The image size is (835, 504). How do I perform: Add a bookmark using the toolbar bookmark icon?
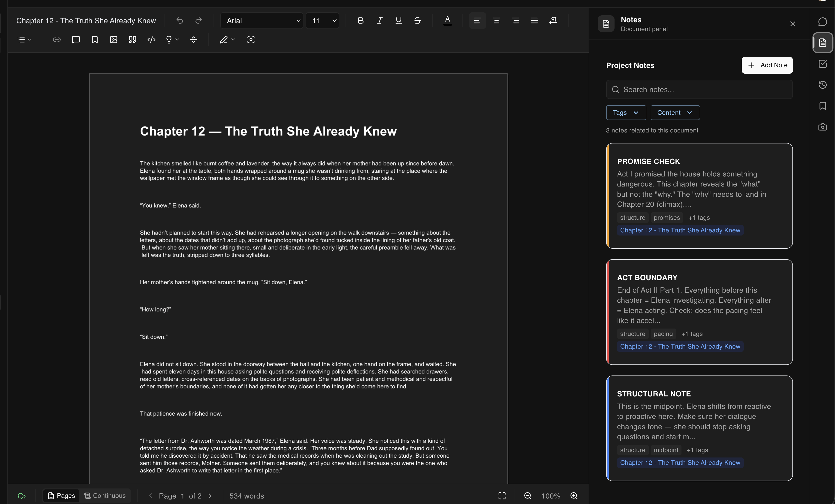[95, 40]
